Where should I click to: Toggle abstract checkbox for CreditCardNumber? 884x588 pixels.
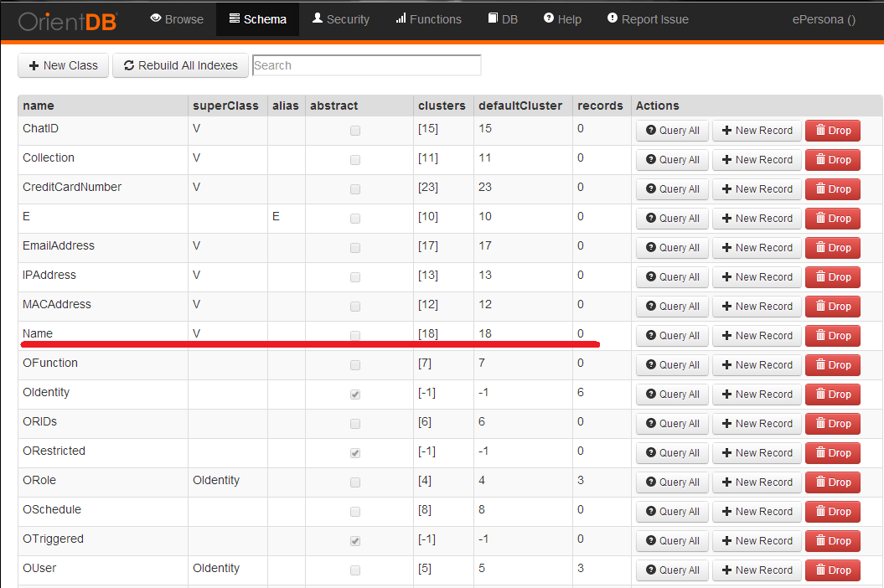click(x=355, y=189)
